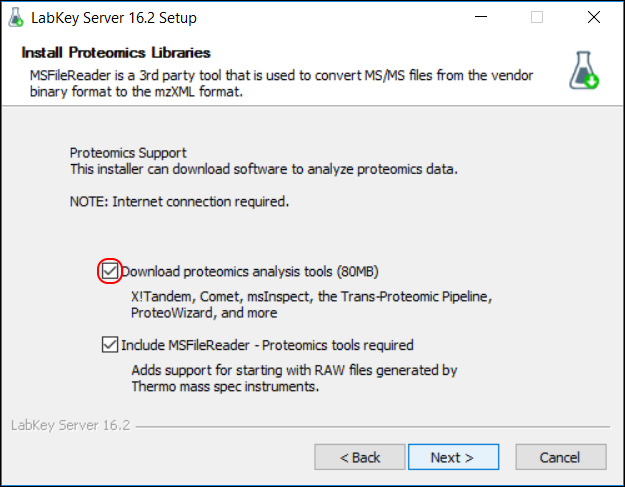Click 'Include MSFileReader - Proteomics tools required' label
625x487 pixels.
(267, 345)
